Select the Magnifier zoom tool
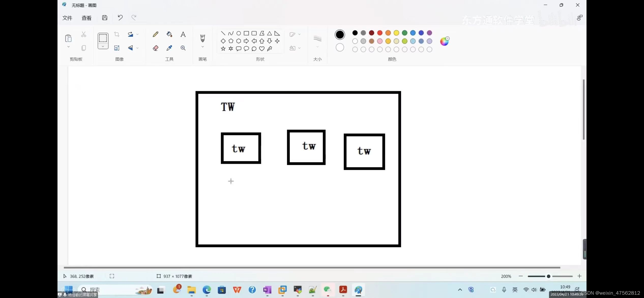This screenshot has height=298, width=644. [x=183, y=48]
